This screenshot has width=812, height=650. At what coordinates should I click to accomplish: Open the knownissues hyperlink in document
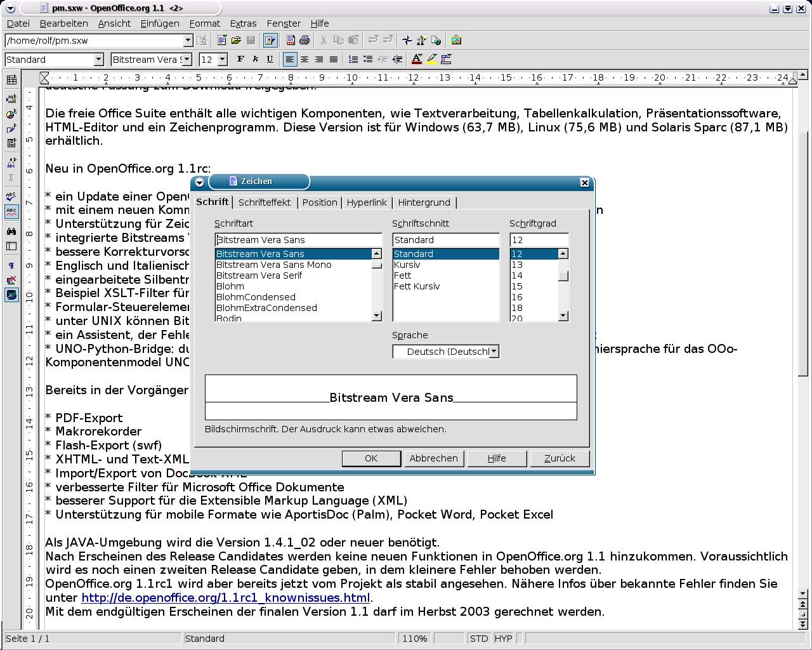225,598
